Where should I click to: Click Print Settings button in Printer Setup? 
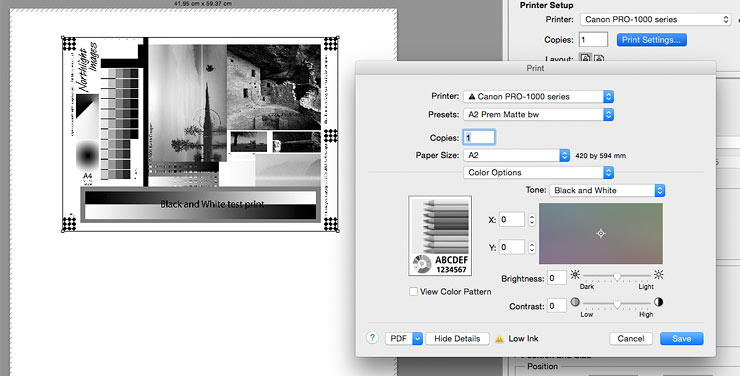pos(651,40)
